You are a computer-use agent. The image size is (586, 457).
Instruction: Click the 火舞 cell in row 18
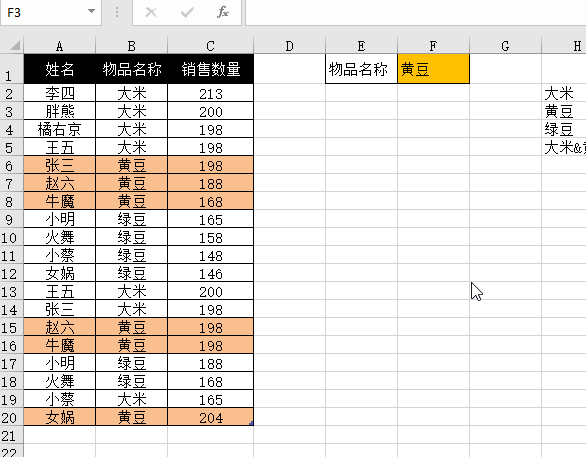pyautogui.click(x=60, y=381)
